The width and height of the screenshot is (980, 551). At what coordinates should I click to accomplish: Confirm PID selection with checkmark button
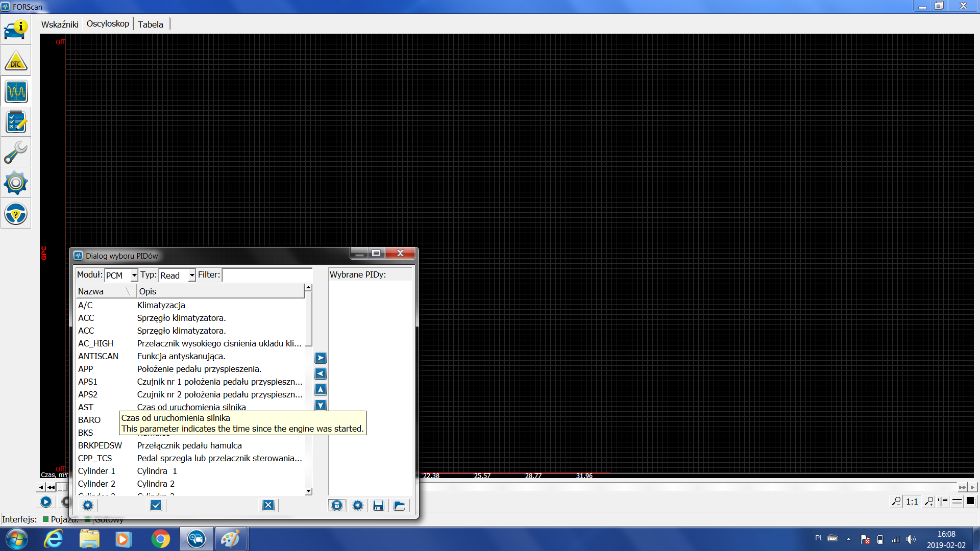156,506
